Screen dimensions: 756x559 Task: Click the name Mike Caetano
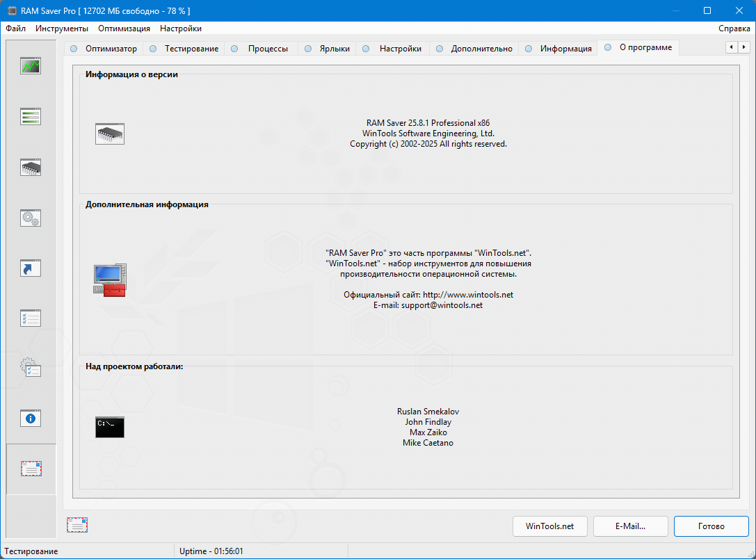pos(428,443)
